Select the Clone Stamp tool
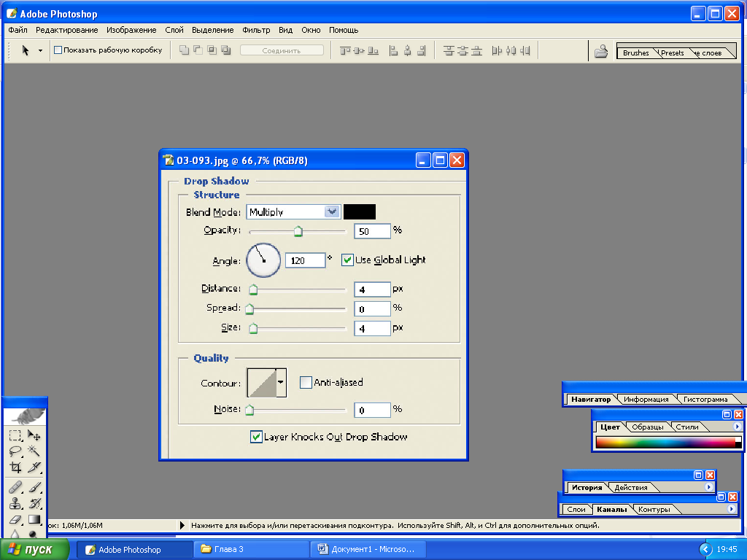Viewport: 747px width, 560px height. [x=15, y=503]
